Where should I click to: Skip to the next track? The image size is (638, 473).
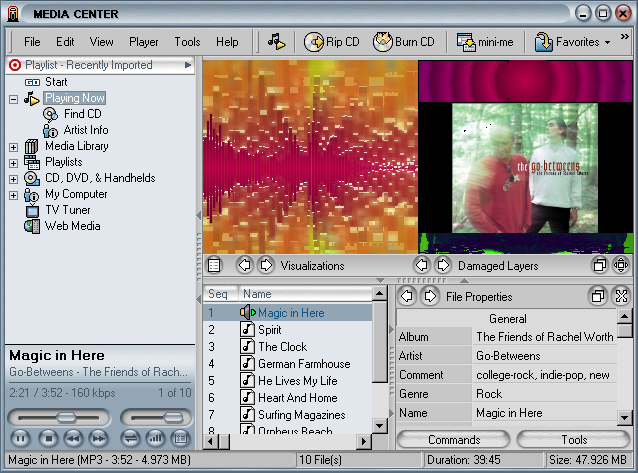point(99,438)
